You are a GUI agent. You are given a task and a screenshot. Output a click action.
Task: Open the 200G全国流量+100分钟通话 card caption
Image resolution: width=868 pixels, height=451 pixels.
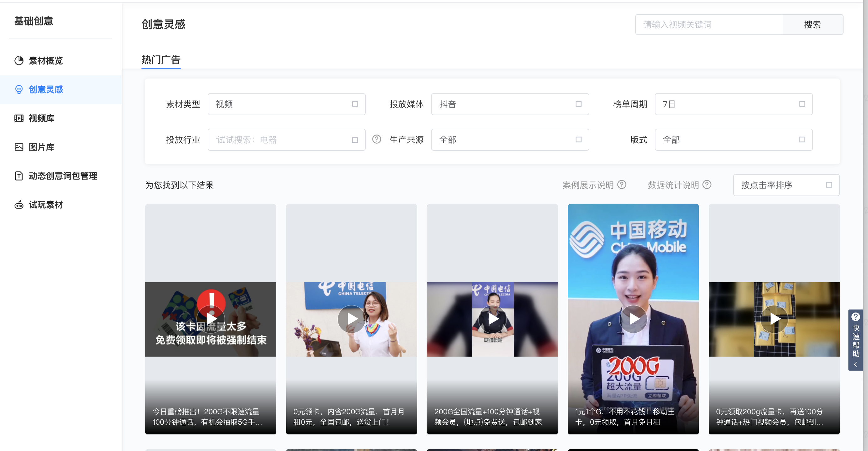point(488,417)
